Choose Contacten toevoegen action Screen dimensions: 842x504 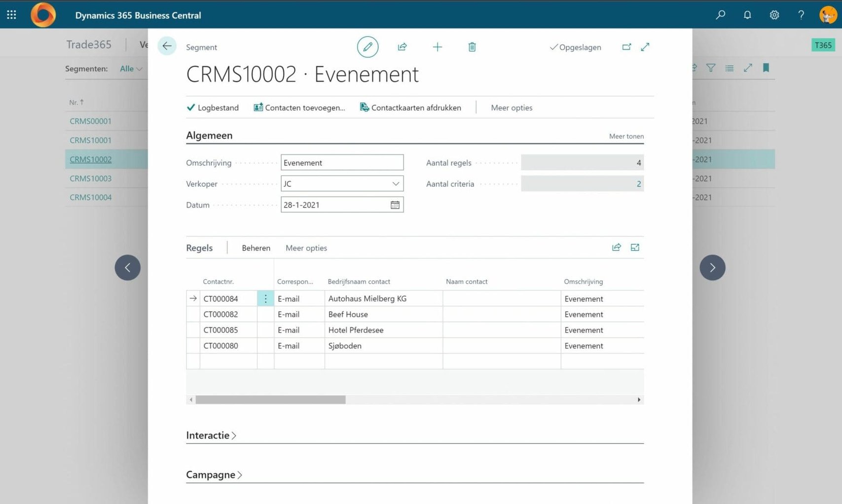pyautogui.click(x=299, y=108)
